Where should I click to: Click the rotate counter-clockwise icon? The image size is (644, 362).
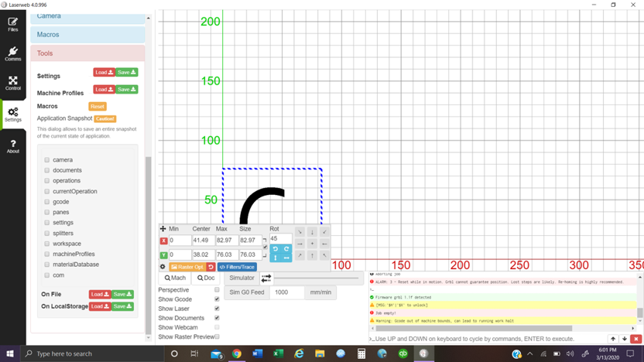pos(276,249)
